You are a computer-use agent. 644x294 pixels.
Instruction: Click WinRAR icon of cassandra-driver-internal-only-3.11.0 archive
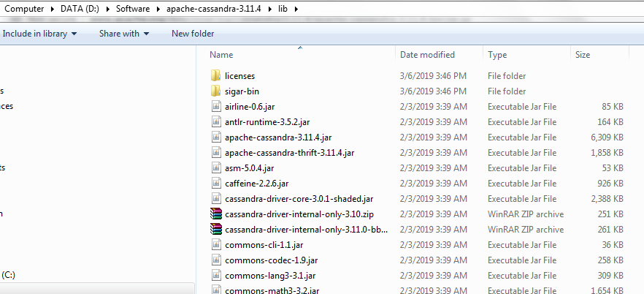pyautogui.click(x=216, y=230)
